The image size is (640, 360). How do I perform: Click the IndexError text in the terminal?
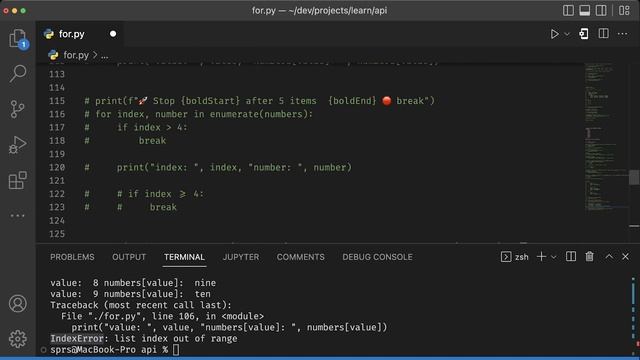point(77,338)
